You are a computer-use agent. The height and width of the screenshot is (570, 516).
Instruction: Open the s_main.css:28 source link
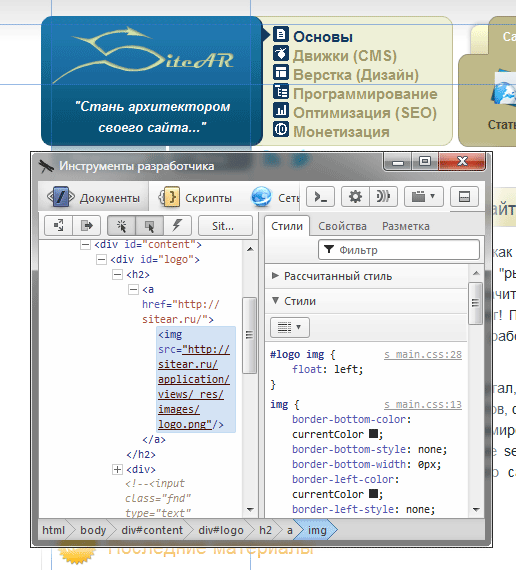pyautogui.click(x=423, y=354)
